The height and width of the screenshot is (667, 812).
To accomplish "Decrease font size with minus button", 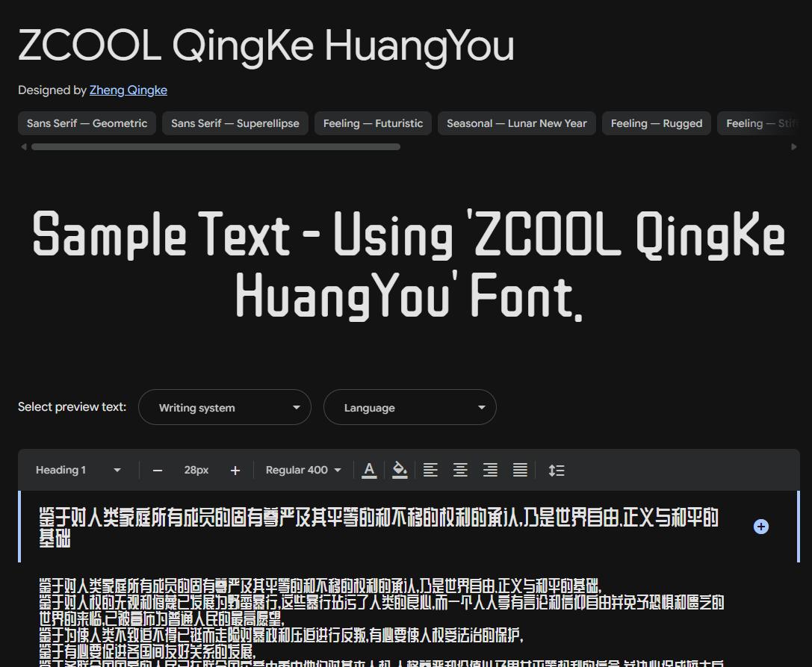I will pyautogui.click(x=158, y=471).
